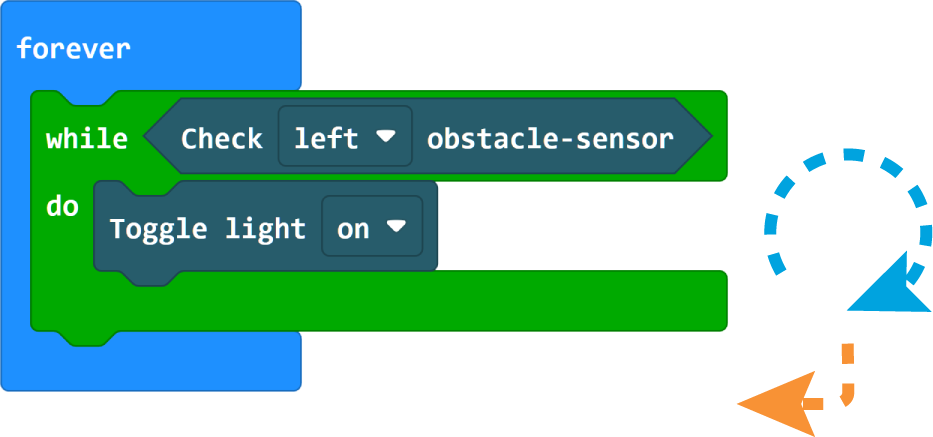The width and height of the screenshot is (933, 437).
Task: Click the 'obstacle-sensor' text in condition
Action: click(x=550, y=139)
